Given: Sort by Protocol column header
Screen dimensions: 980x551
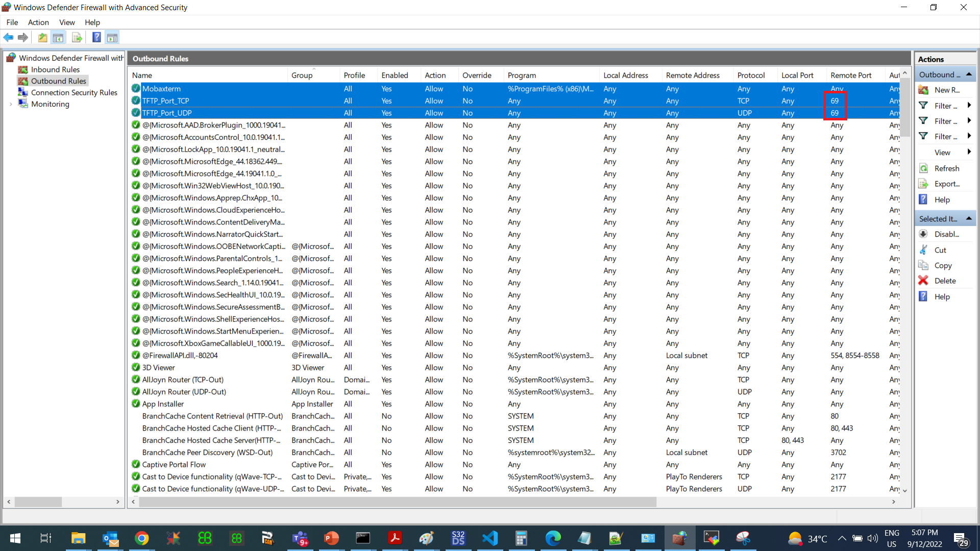Looking at the screenshot, I should tap(756, 75).
